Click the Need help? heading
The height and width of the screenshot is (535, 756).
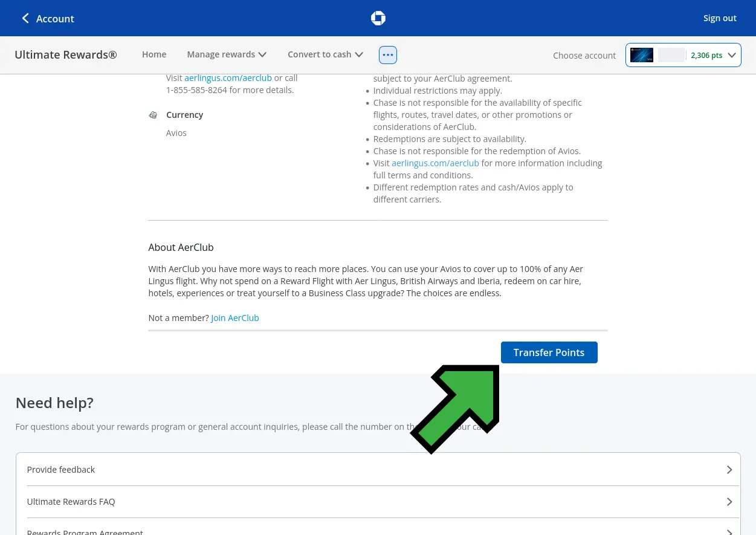click(54, 403)
